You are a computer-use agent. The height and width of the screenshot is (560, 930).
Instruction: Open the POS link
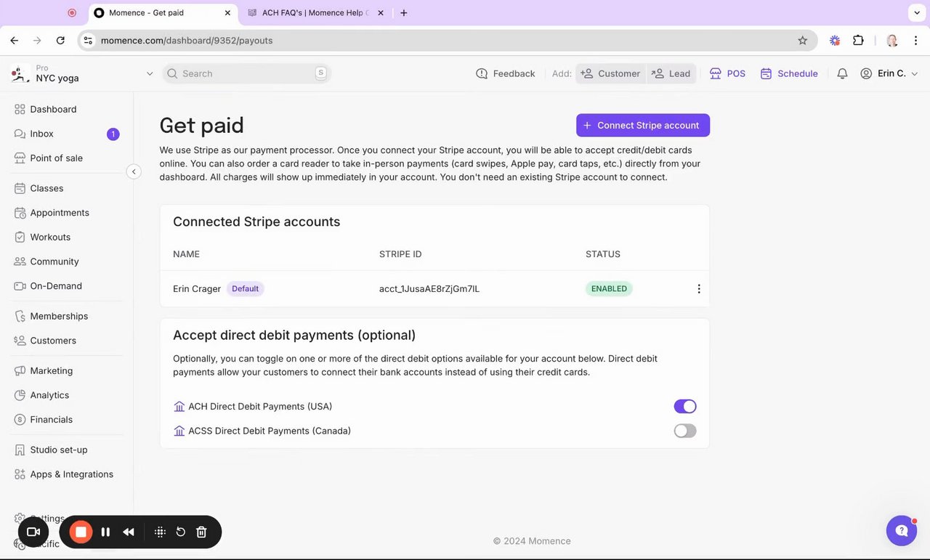point(727,73)
